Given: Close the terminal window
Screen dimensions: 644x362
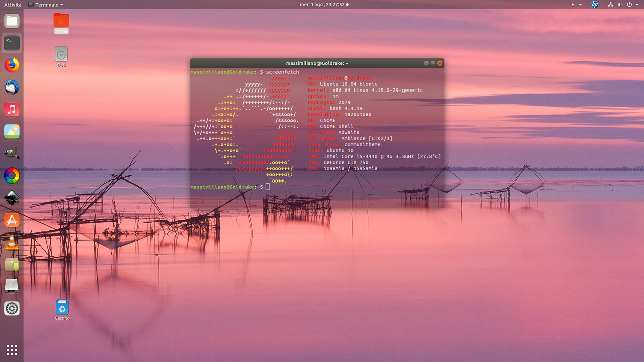Looking at the screenshot, I should pyautogui.click(x=440, y=63).
